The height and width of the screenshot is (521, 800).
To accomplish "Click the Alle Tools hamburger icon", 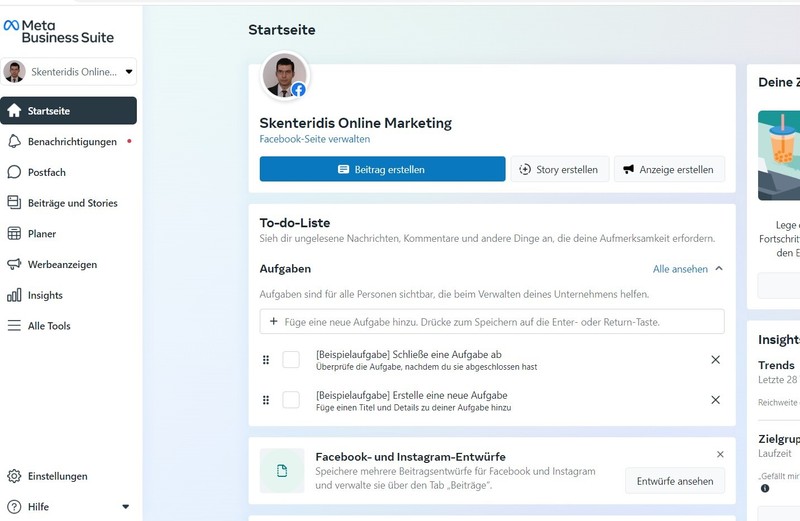I will tap(14, 326).
